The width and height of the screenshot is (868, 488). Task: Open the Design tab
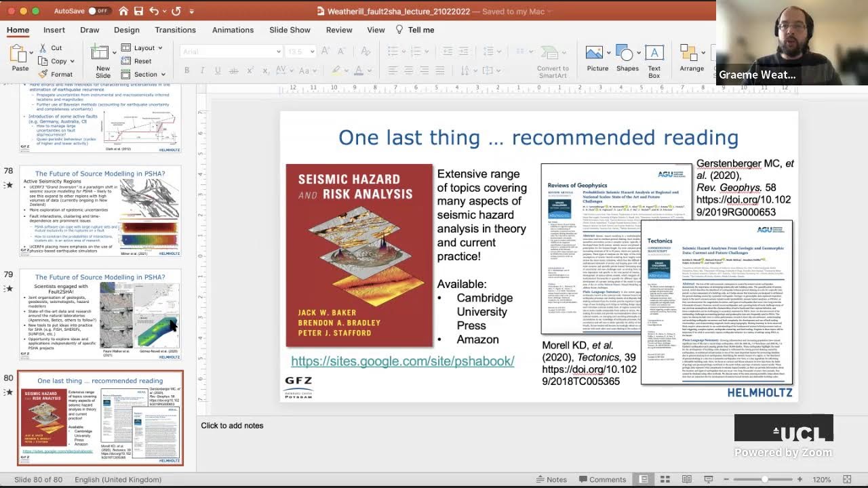tap(126, 30)
